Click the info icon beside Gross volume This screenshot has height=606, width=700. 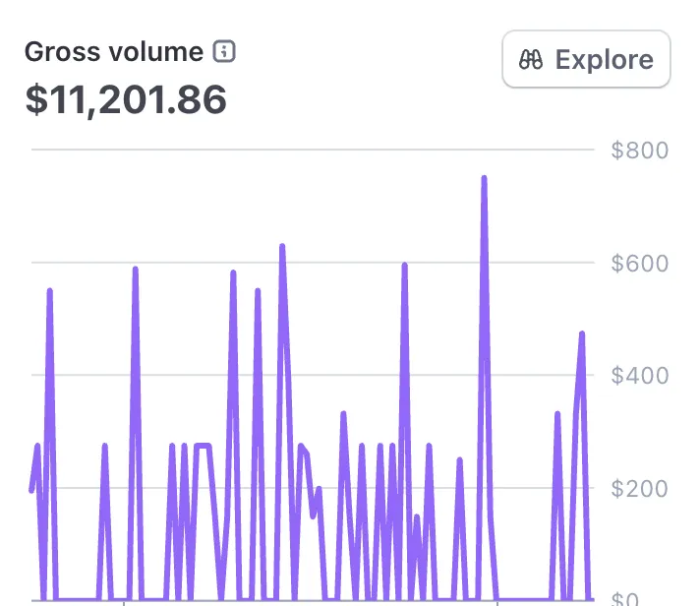coord(225,52)
